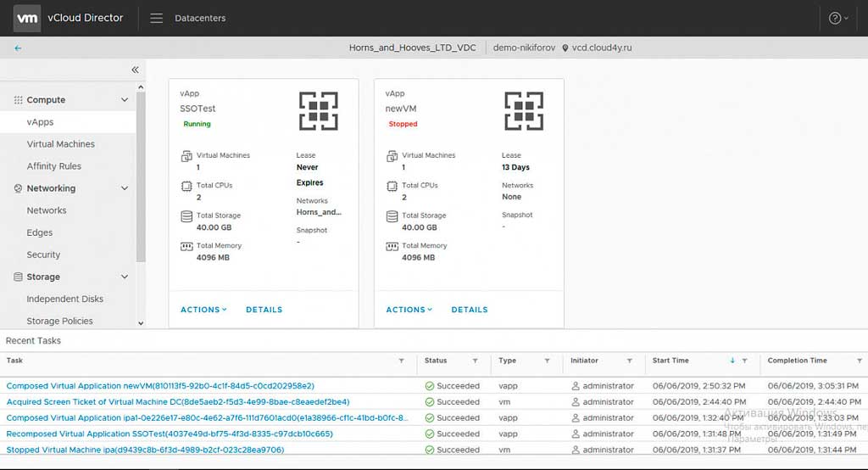Collapse the left sidebar panel
Viewport: 868px width, 470px height.
tap(135, 70)
